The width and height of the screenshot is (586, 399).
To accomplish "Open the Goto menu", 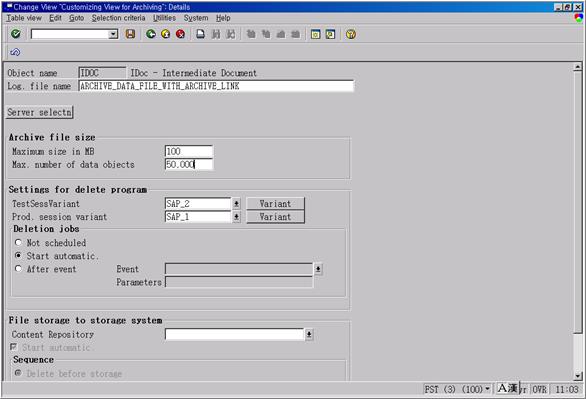I will (76, 18).
